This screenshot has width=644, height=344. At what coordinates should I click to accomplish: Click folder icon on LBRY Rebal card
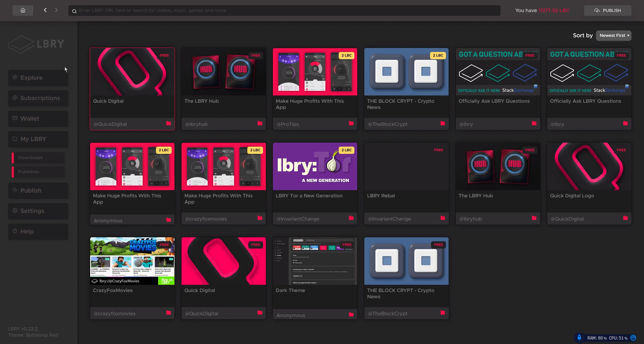tap(443, 218)
